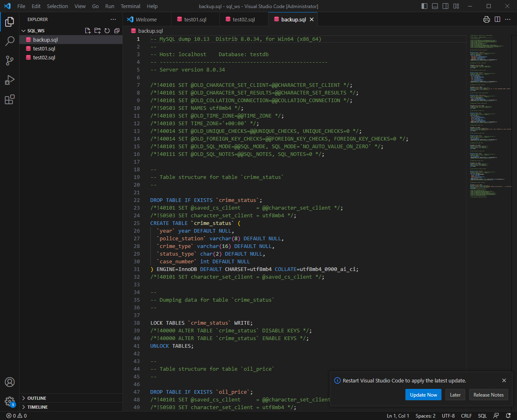
Task: Open the Go menu
Action: click(95, 6)
